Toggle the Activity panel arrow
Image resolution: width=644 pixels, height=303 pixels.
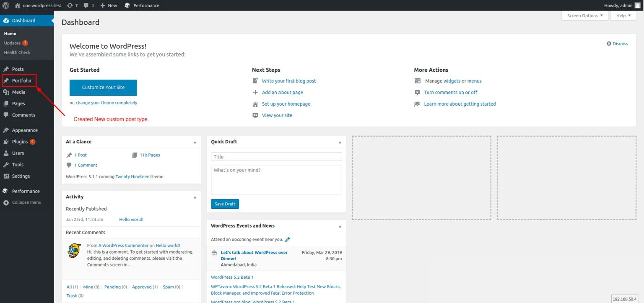(x=195, y=197)
